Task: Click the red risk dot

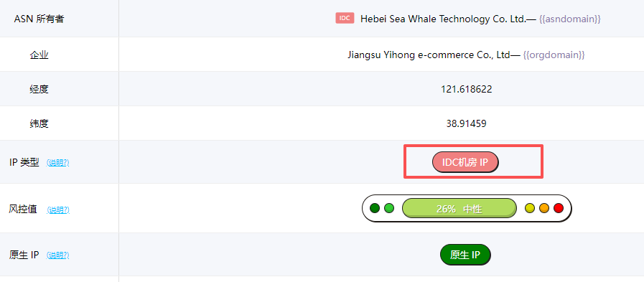Action: coord(558,208)
